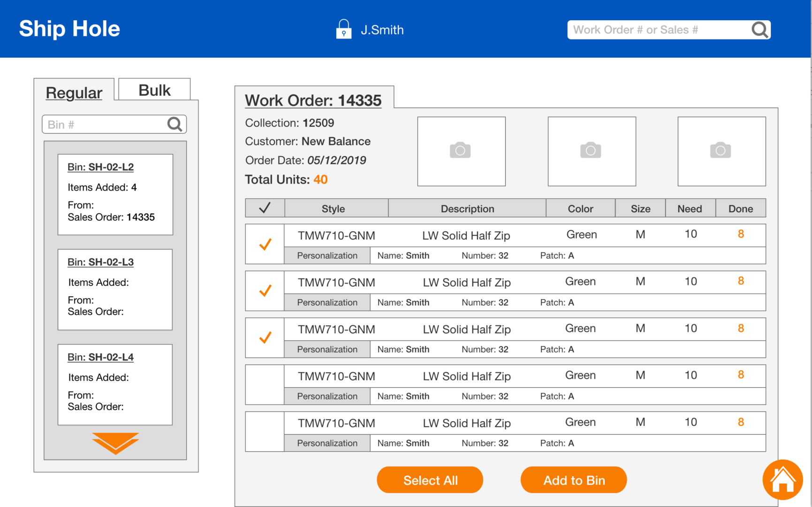Click the Bin # input field
The width and height of the screenshot is (812, 507).
tap(104, 124)
